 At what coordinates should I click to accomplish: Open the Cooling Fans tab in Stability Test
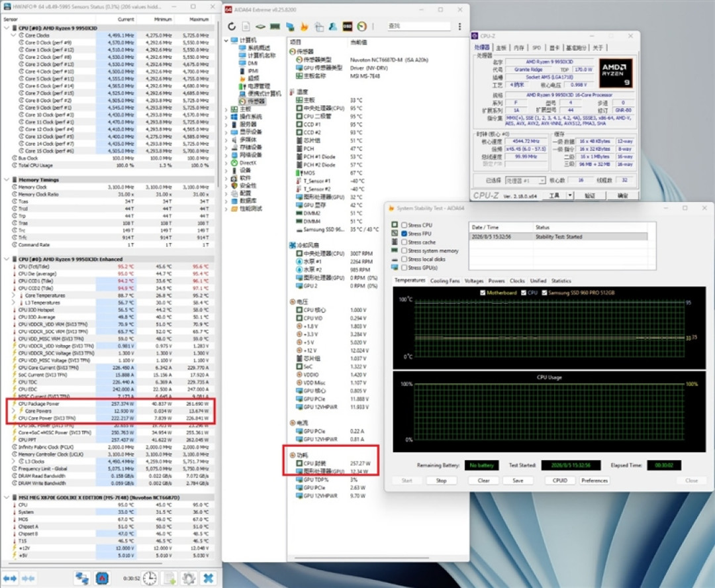click(445, 281)
